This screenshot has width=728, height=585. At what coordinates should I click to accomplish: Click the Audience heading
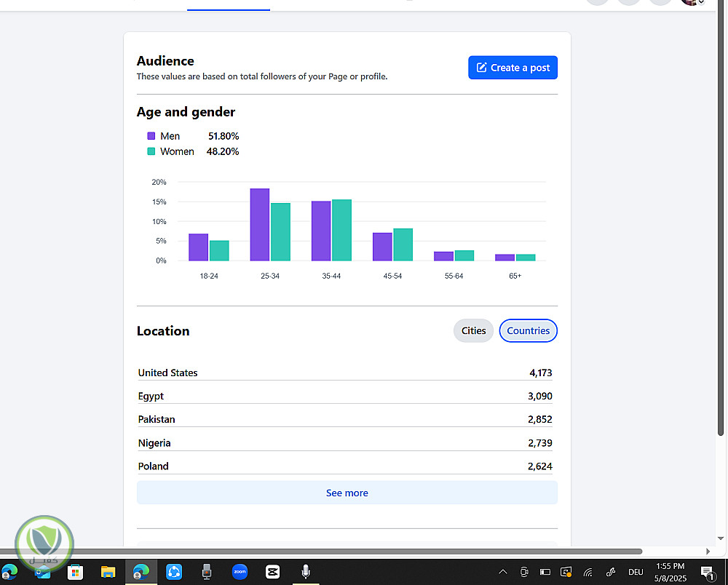pos(165,61)
